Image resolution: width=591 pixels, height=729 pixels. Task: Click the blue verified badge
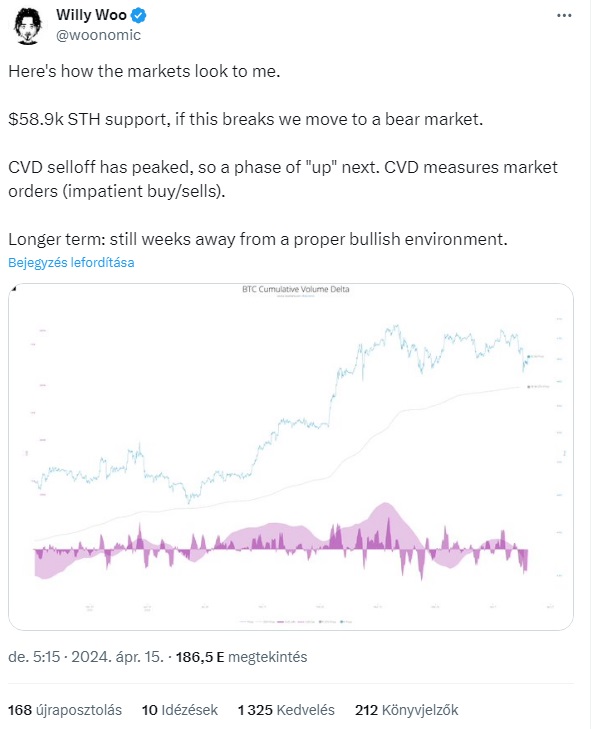pos(138,16)
